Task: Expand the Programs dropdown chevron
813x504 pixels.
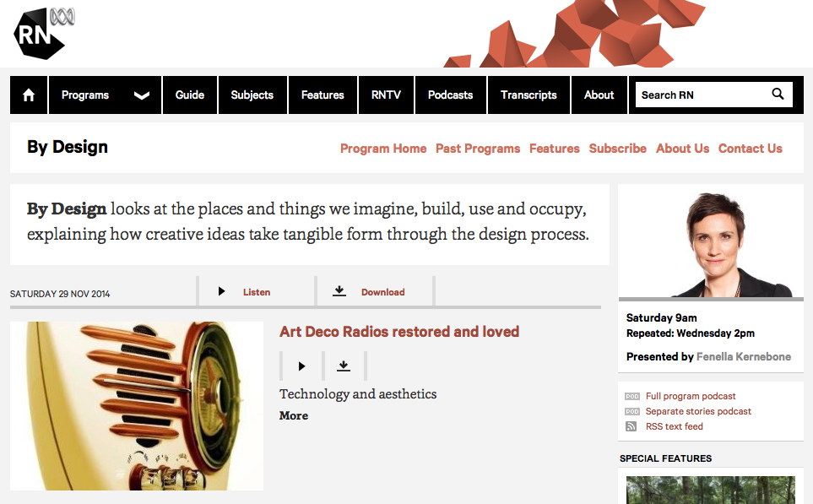Action: [141, 95]
